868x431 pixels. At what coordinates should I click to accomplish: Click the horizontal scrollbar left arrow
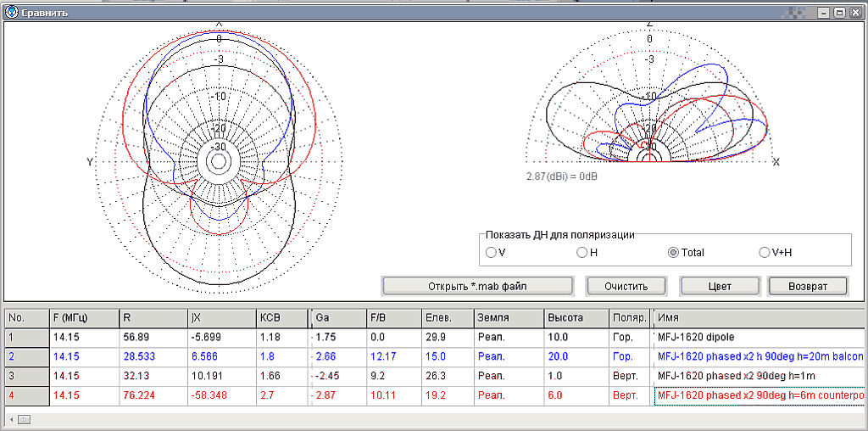[x=11, y=419]
